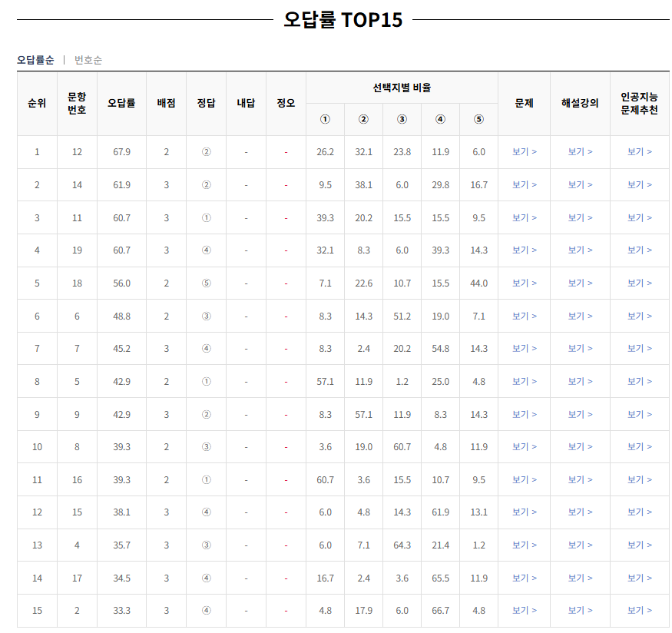Open 문제 보기 link for question 17
The image size is (672, 633).
tap(524, 578)
